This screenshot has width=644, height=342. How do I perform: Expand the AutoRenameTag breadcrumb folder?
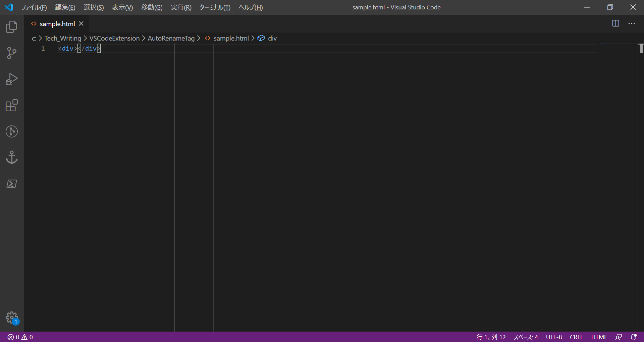coord(171,38)
